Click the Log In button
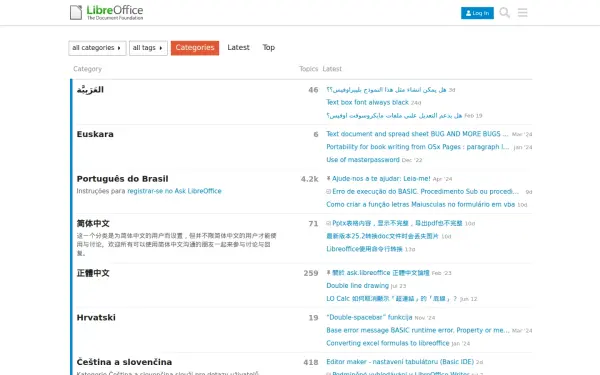 [477, 13]
